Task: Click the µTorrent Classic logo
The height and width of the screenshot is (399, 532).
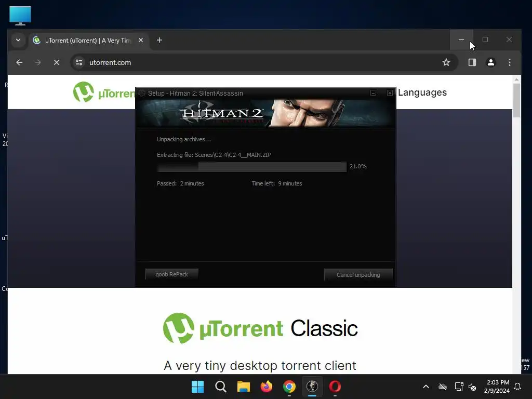Action: point(260,328)
